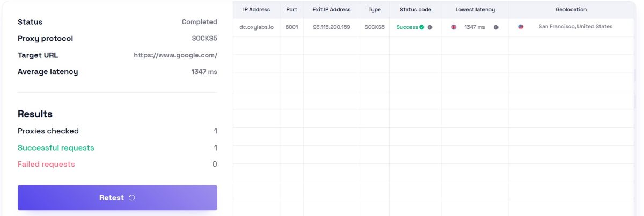Click the Successful requests label
The image size is (644, 216).
56,148
